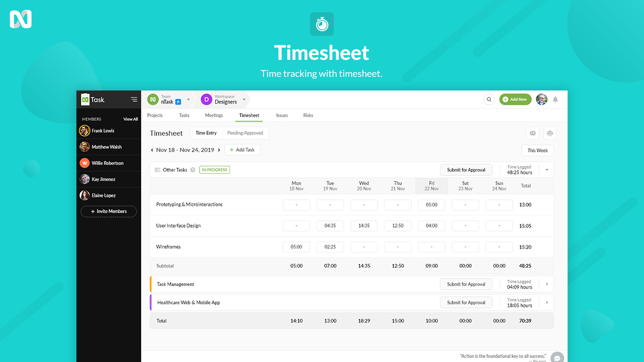Image resolution: width=644 pixels, height=362 pixels.
Task: Switch to the Risks tab
Action: [x=308, y=115]
